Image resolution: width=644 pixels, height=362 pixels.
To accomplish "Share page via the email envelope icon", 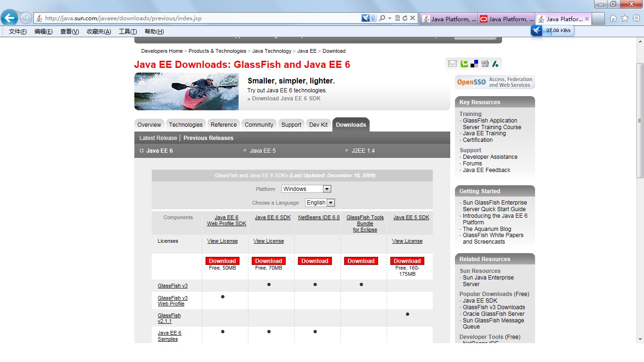I will pyautogui.click(x=453, y=64).
